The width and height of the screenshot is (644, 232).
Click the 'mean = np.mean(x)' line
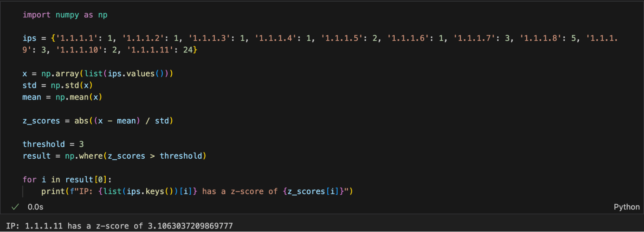click(x=62, y=97)
